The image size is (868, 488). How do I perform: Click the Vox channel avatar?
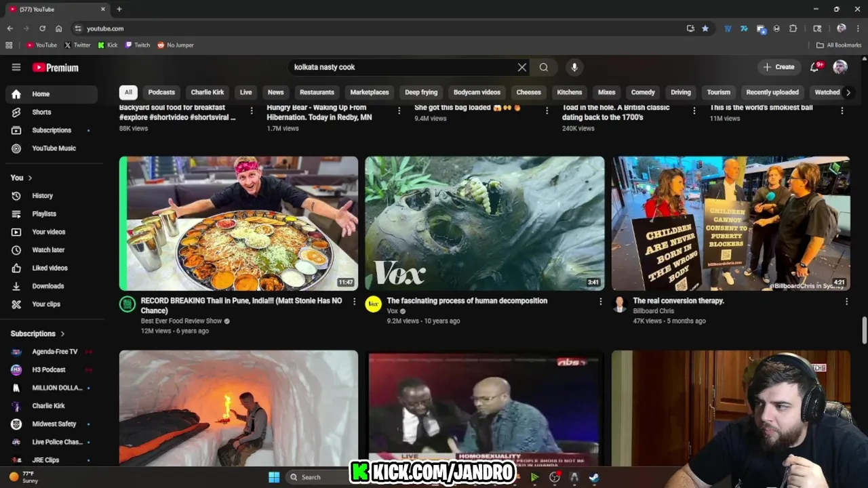pyautogui.click(x=373, y=304)
